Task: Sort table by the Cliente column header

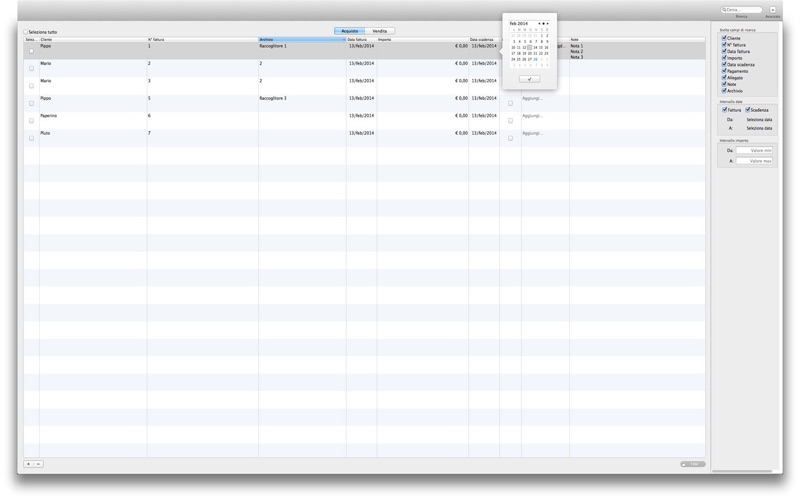Action: (x=93, y=39)
